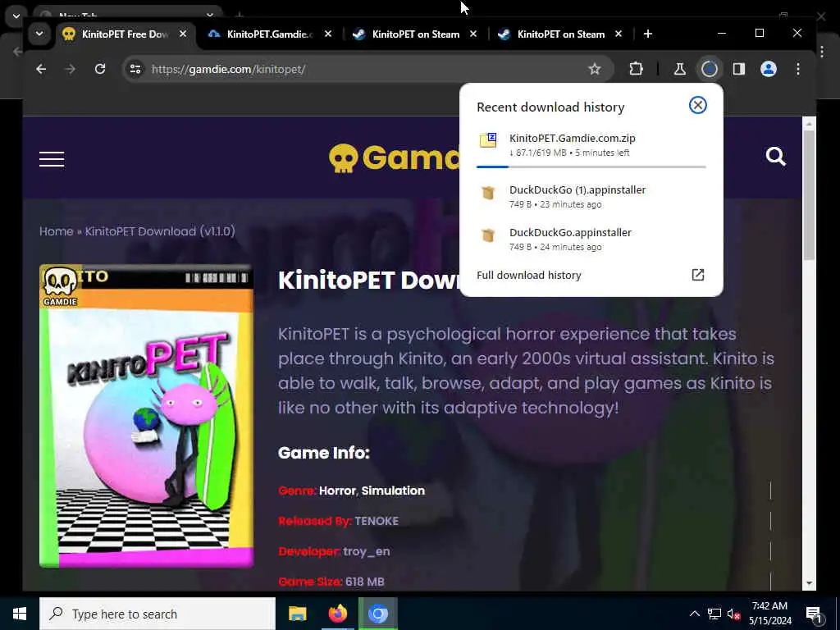
Task: Switch to first KinitoPET on Steam tab
Action: [415, 34]
